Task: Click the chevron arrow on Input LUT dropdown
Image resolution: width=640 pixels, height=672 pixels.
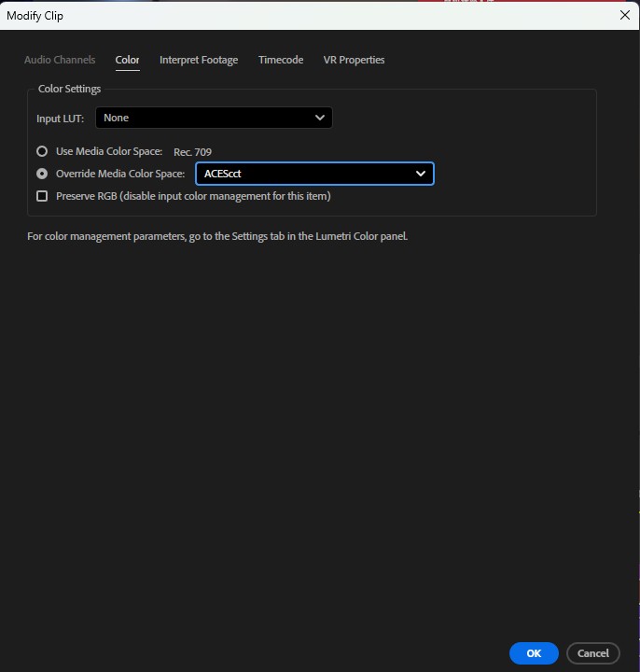Action: 320,118
